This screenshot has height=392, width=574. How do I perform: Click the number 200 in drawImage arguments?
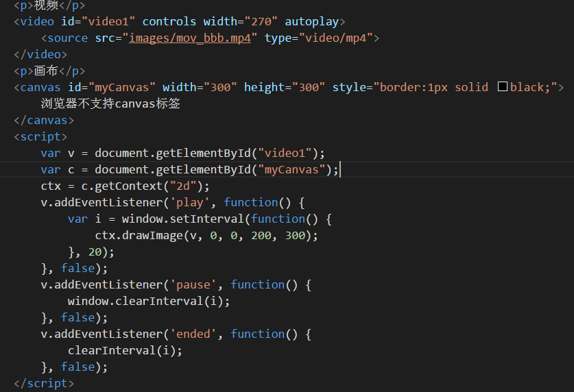[261, 236]
